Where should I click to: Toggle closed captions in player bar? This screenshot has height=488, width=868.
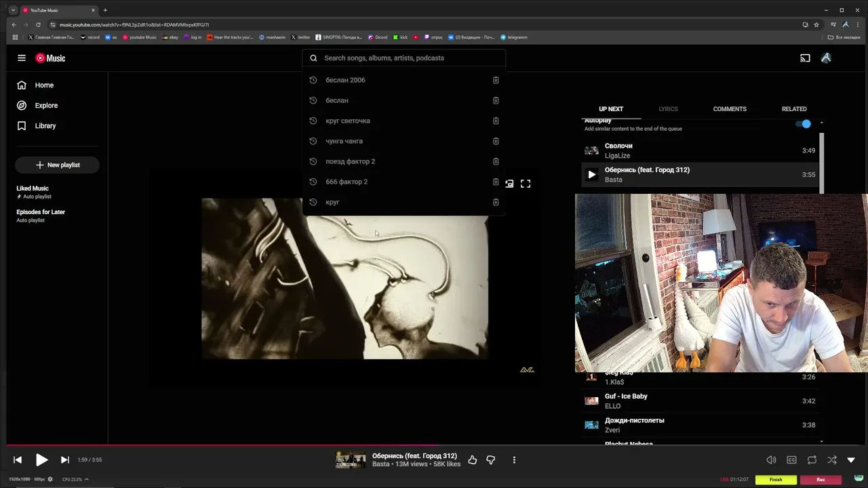tap(791, 460)
